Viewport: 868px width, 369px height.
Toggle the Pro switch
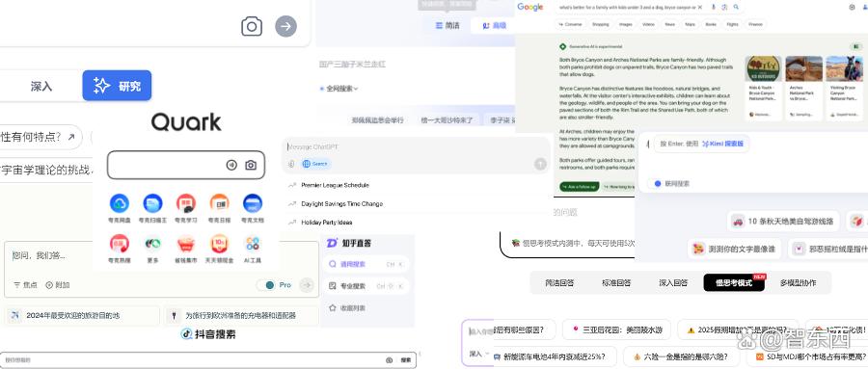[x=267, y=285]
